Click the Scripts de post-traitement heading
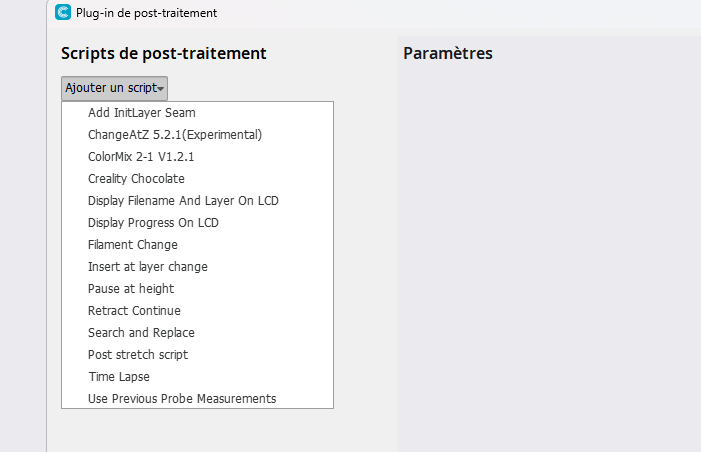The width and height of the screenshot is (701, 452). point(164,53)
